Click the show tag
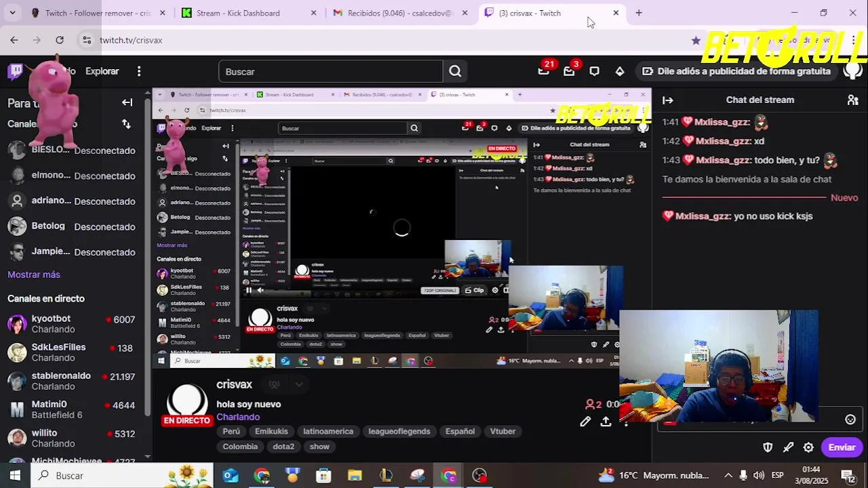Viewport: 868px width, 488px height. point(319,447)
